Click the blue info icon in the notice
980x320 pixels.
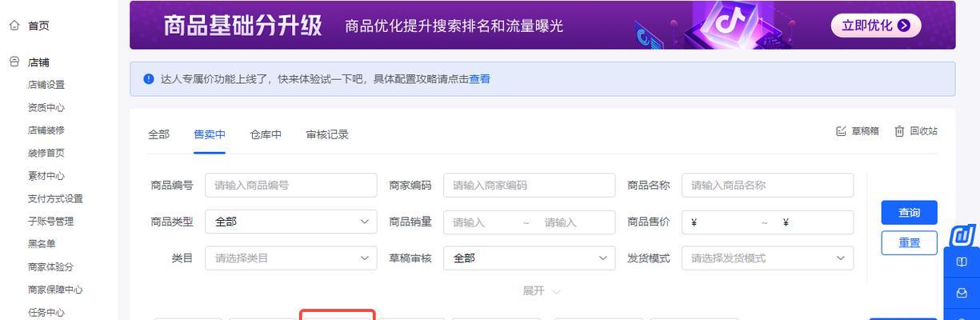(x=148, y=78)
